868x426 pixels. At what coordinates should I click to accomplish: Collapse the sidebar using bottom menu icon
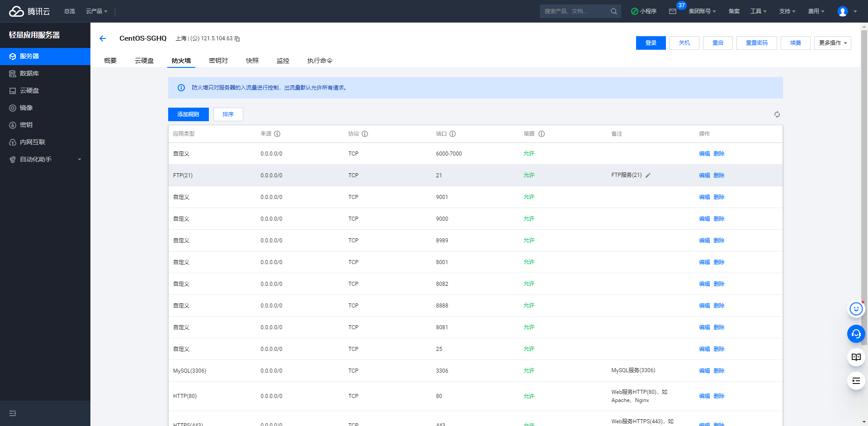point(13,413)
